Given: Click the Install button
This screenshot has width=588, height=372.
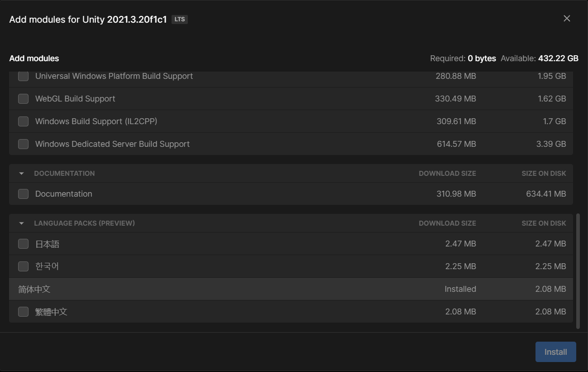Looking at the screenshot, I should pyautogui.click(x=555, y=352).
